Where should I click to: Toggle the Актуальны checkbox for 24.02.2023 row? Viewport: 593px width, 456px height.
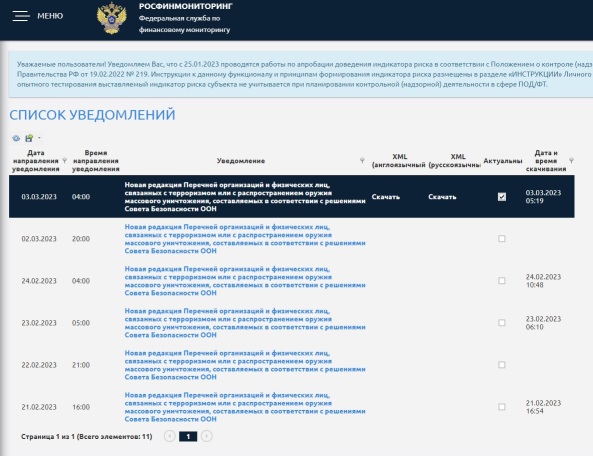(502, 281)
